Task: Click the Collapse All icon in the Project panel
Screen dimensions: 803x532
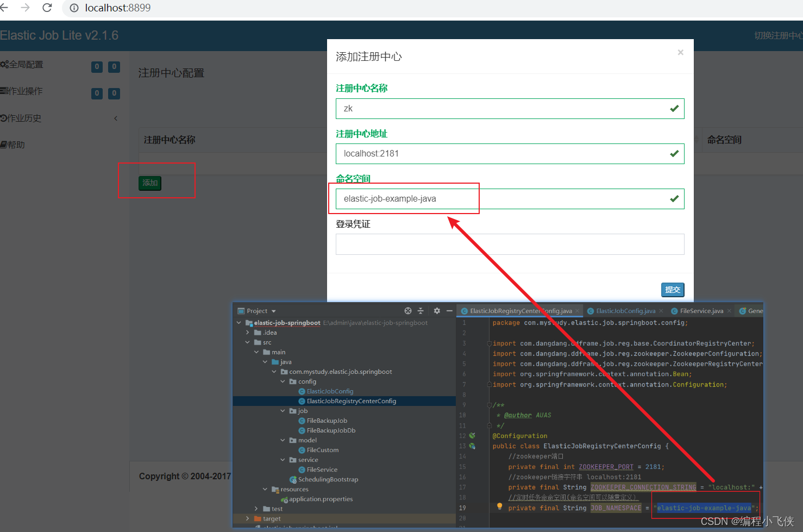Action: [x=420, y=311]
